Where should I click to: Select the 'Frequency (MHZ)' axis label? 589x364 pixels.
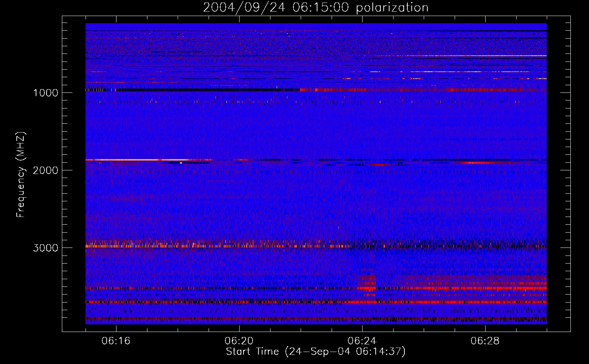click(x=21, y=175)
